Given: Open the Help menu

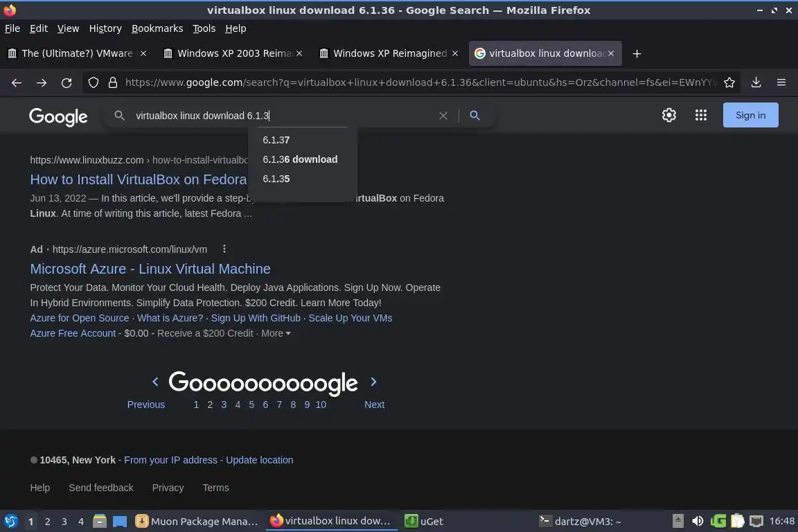Looking at the screenshot, I should pos(236,28).
